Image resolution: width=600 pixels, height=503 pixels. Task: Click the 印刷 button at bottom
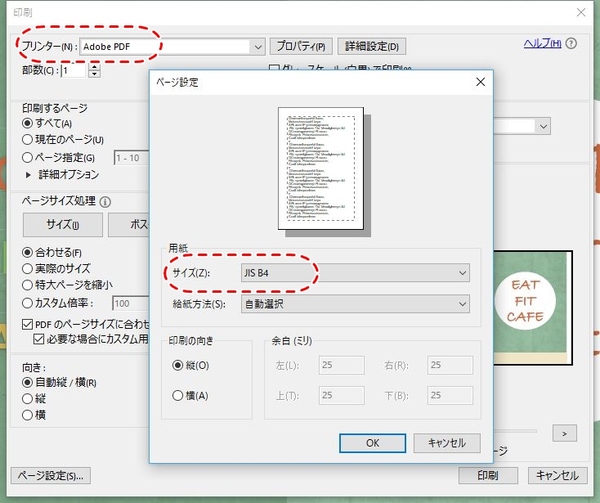pos(488,475)
